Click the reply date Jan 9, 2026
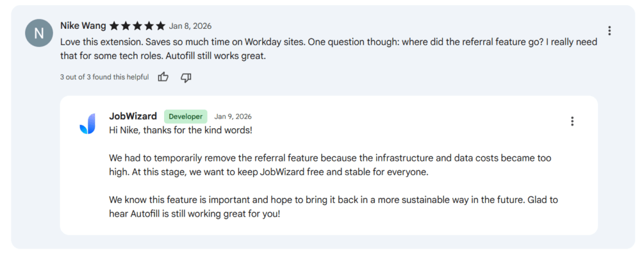Viewport: 644px width, 255px height. [x=233, y=117]
